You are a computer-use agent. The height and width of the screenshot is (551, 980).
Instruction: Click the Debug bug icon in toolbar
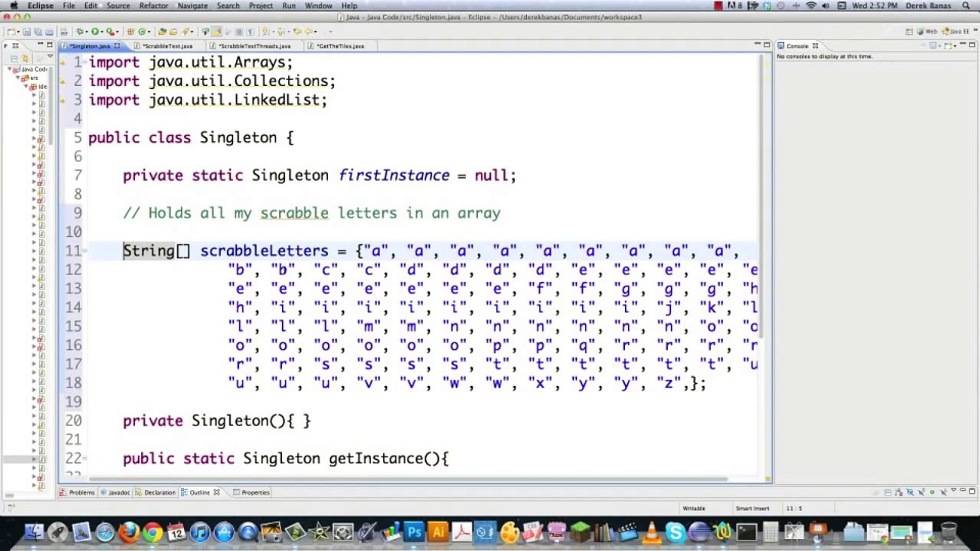click(80, 32)
